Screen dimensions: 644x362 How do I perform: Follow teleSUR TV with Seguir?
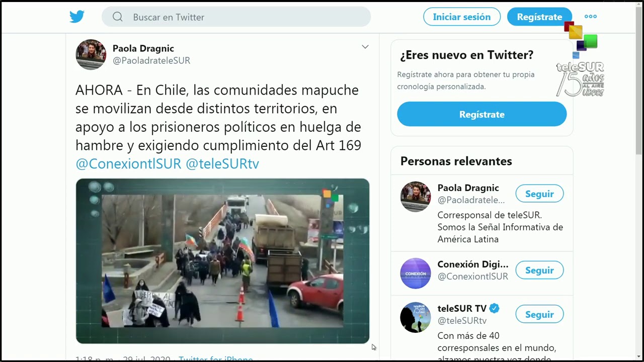tap(539, 314)
